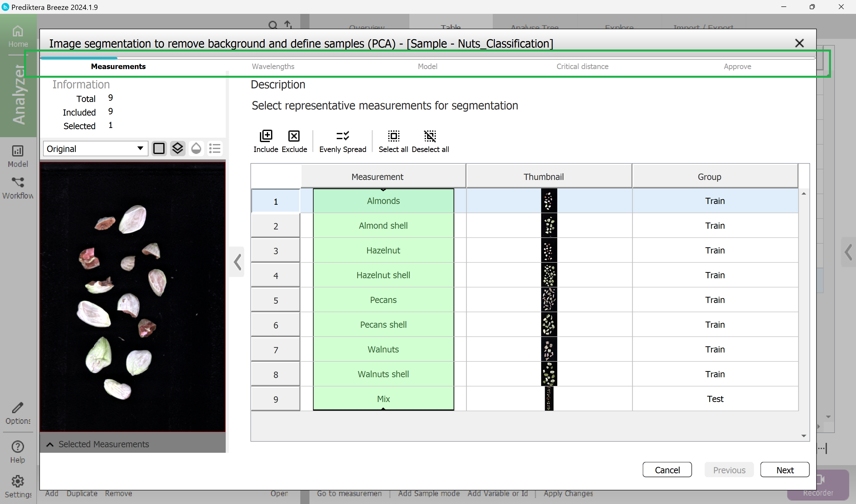Close the segmentation dialog
This screenshot has height=504, width=856.
click(x=799, y=43)
